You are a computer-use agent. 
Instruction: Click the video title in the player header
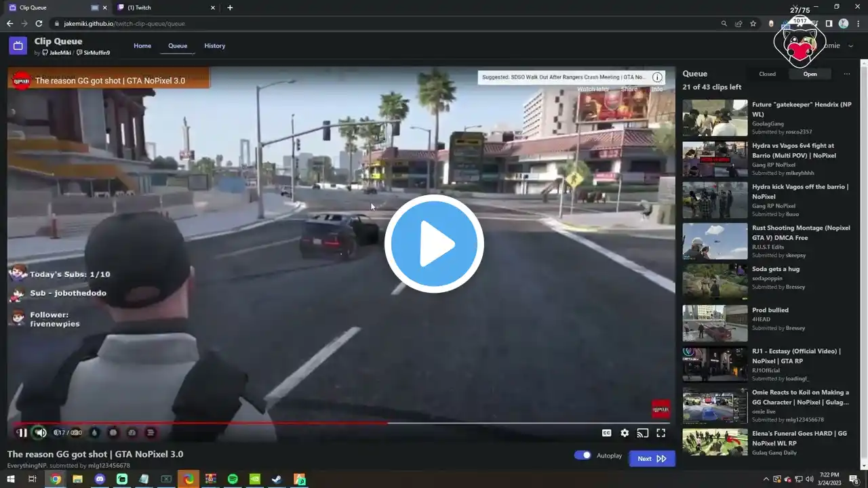click(110, 81)
